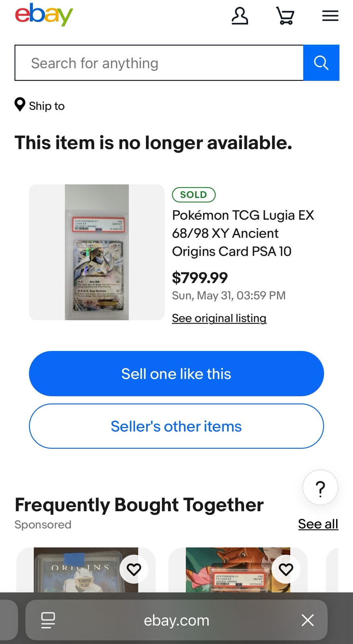Open the Lugia EX card thumbnail
The image size is (353, 644).
pos(97,252)
